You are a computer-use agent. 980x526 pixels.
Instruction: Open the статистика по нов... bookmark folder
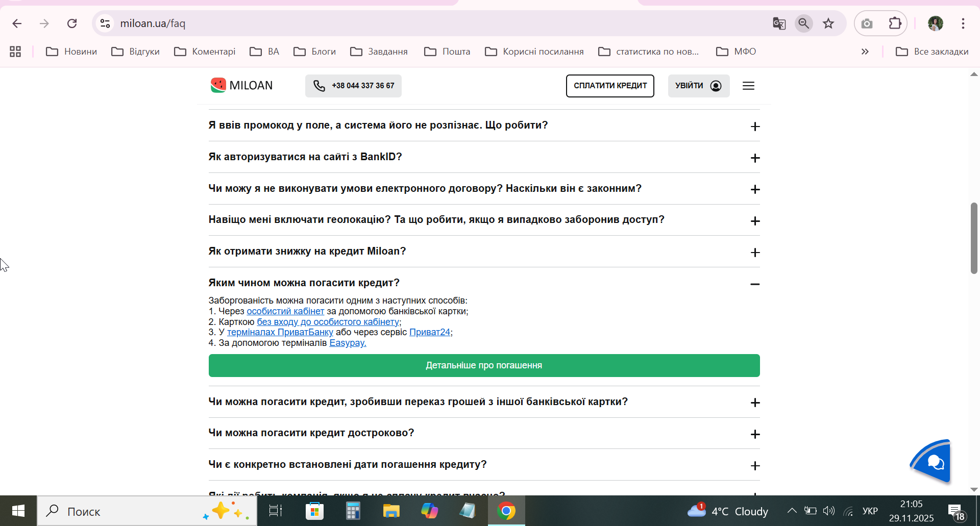649,52
